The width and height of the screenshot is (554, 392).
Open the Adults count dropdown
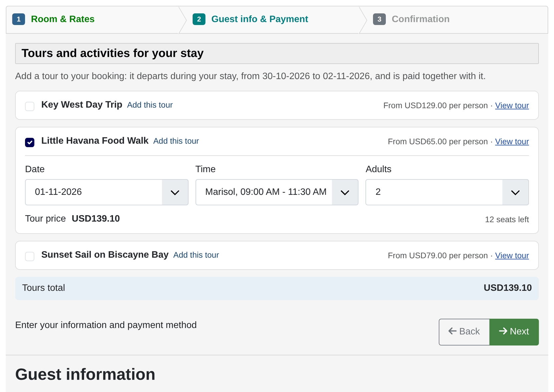tap(447, 192)
